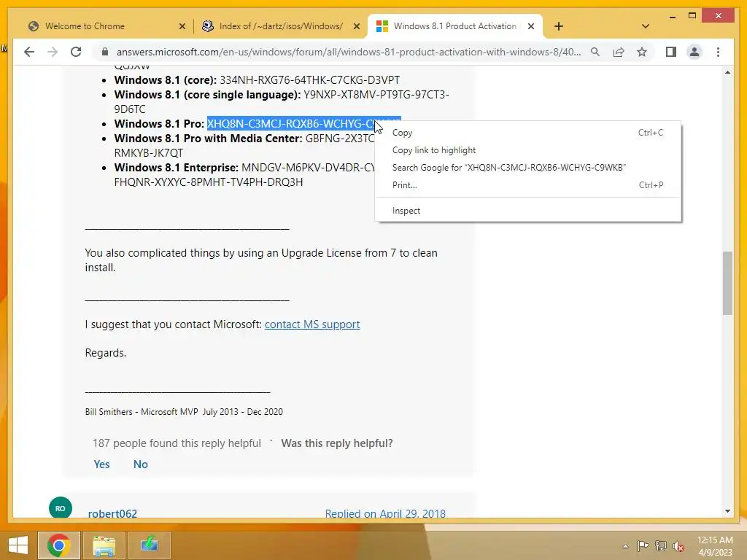Reload the current page
Screen dimensions: 747x560
[x=76, y=52]
